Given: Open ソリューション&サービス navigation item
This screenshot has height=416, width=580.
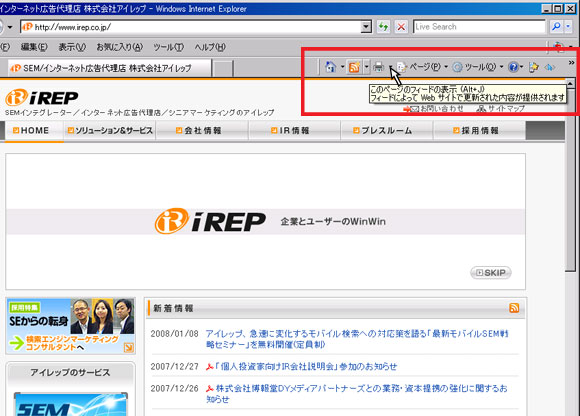Looking at the screenshot, I should (110, 131).
